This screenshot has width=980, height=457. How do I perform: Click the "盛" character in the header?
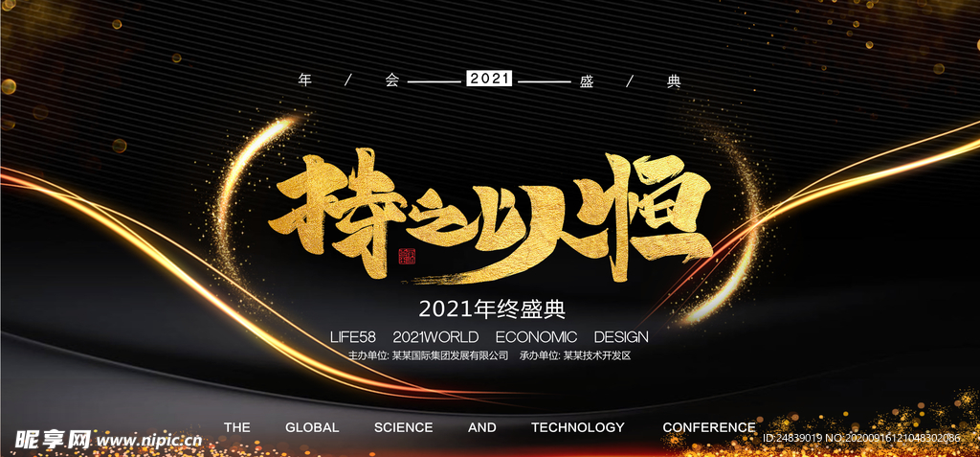pyautogui.click(x=587, y=81)
